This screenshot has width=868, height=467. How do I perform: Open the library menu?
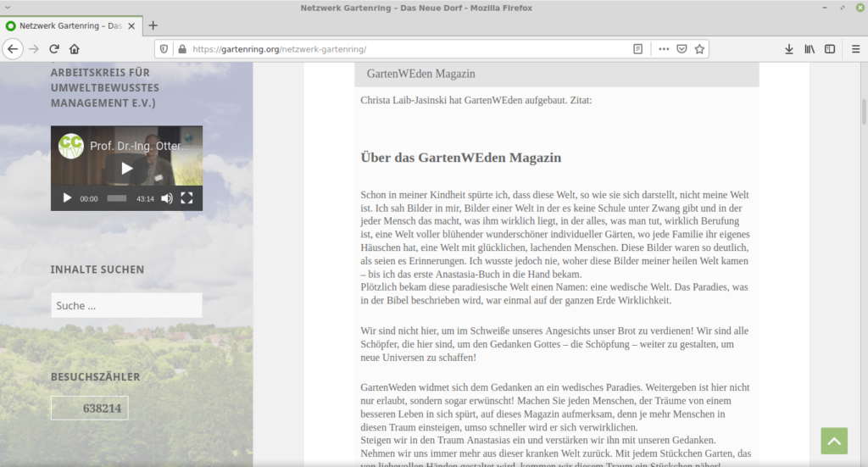click(x=810, y=49)
